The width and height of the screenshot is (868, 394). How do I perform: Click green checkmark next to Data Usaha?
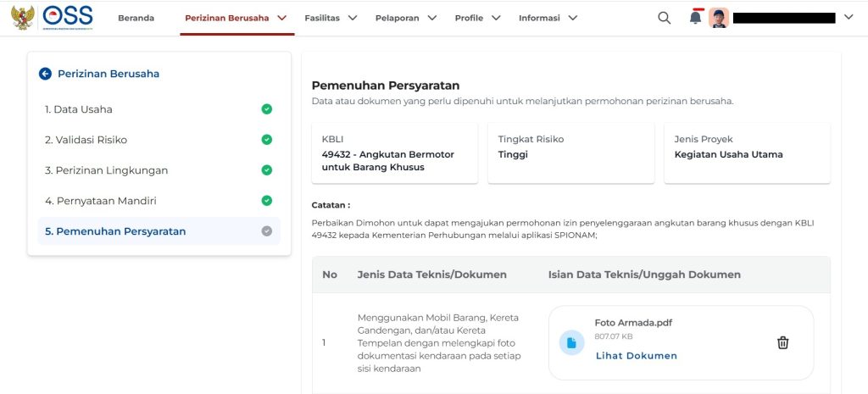point(266,109)
